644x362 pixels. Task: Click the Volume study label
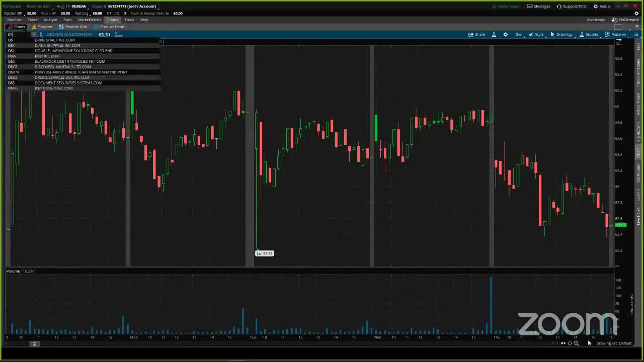tap(13, 271)
